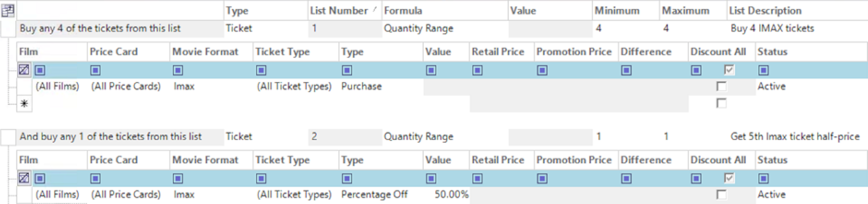
Task: Tick Discount All checkbox in list 1 new row
Action: pyautogui.click(x=721, y=103)
